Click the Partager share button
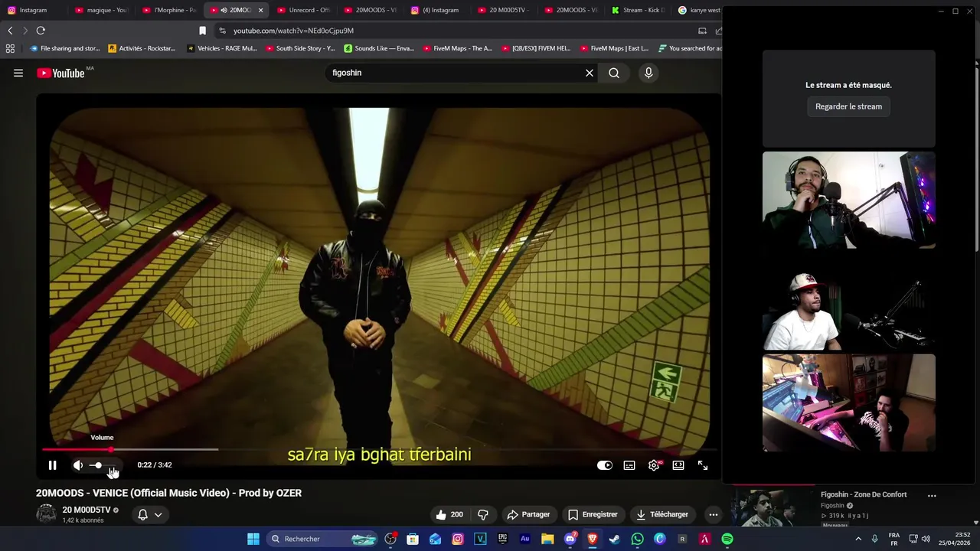The image size is (980, 551). coord(528,514)
